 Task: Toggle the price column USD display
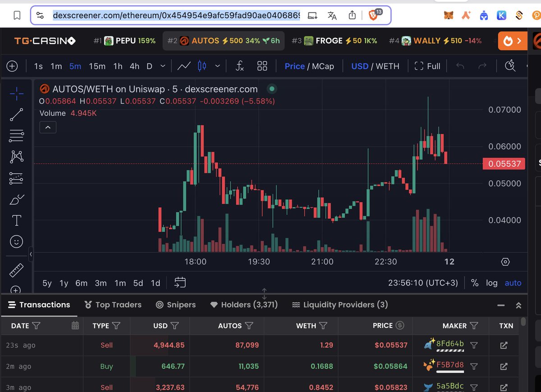click(400, 325)
